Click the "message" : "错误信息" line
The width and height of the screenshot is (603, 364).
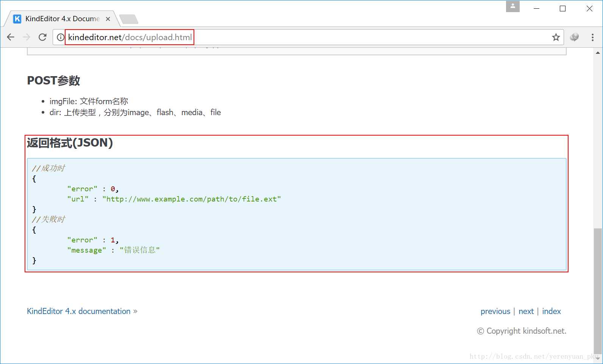pyautogui.click(x=114, y=250)
